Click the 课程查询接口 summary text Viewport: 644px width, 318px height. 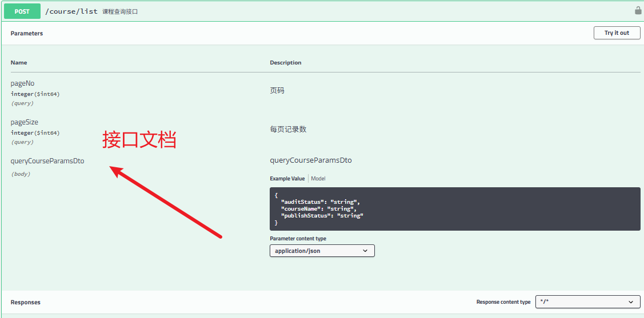coord(120,12)
